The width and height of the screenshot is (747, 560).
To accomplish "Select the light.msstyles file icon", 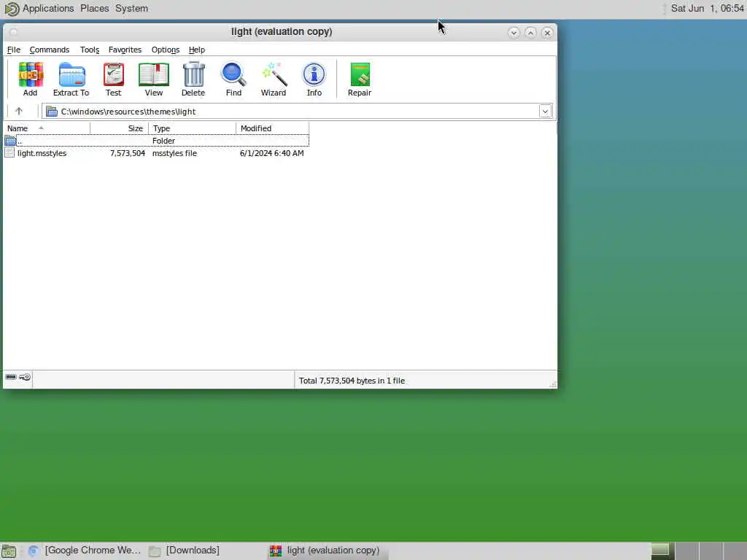I will click(x=9, y=153).
